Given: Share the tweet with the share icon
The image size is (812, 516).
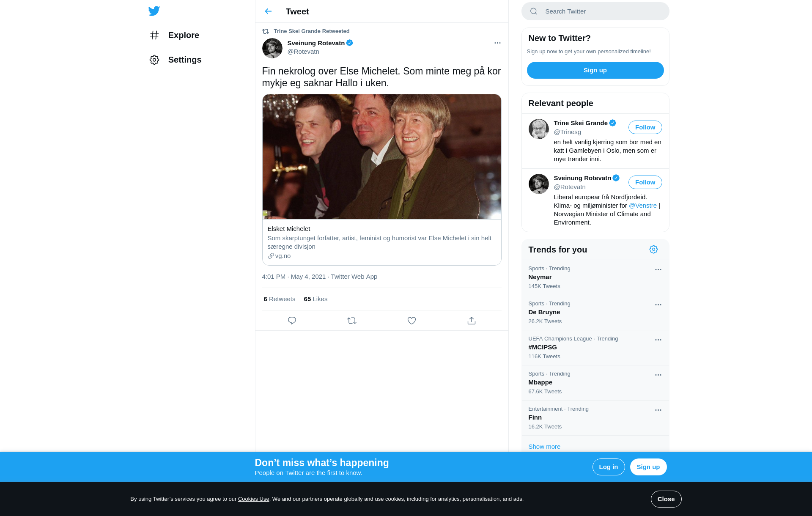Looking at the screenshot, I should click(472, 321).
